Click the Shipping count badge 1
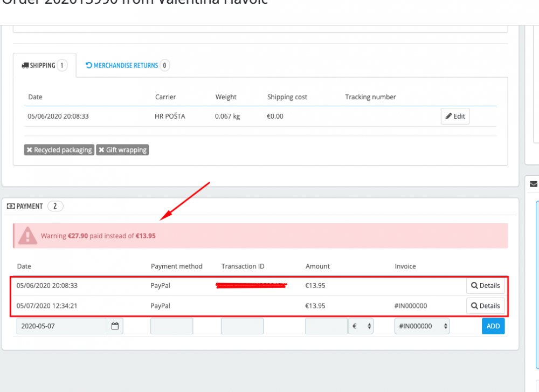 pyautogui.click(x=62, y=65)
